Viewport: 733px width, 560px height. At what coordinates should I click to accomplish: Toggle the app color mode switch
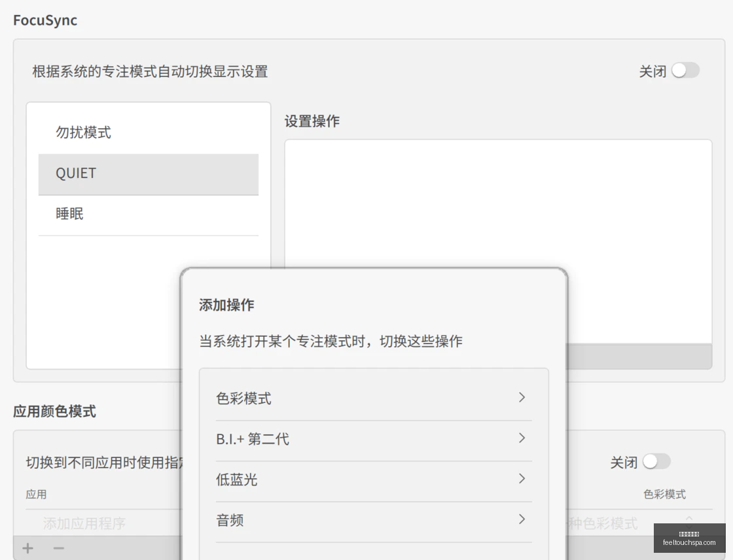pos(656,462)
